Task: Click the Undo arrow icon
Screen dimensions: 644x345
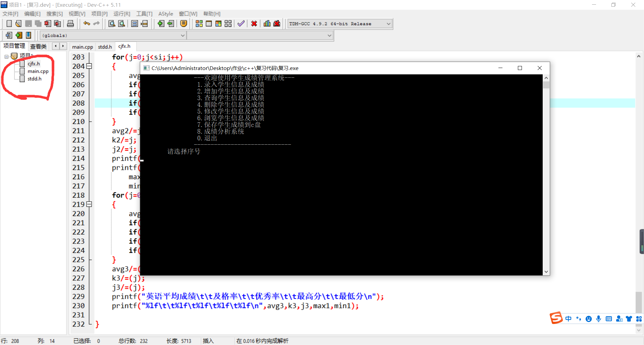Action: [x=87, y=23]
